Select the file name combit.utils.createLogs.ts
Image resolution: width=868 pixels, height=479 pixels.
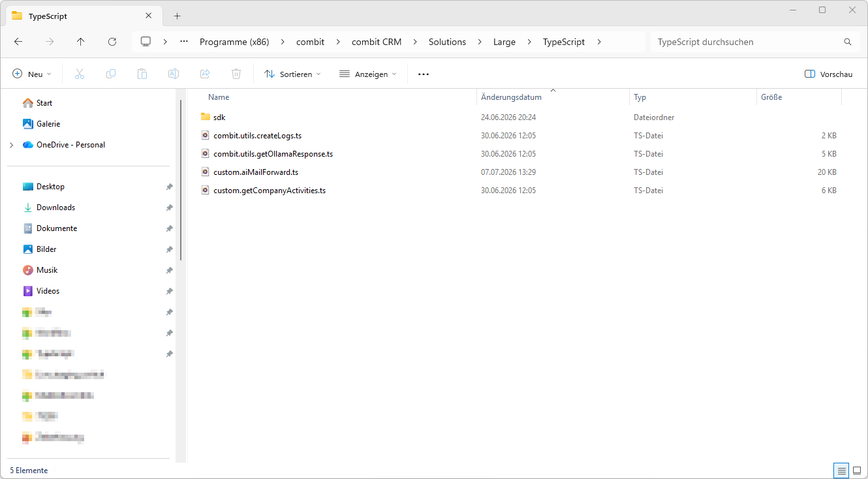coord(258,136)
